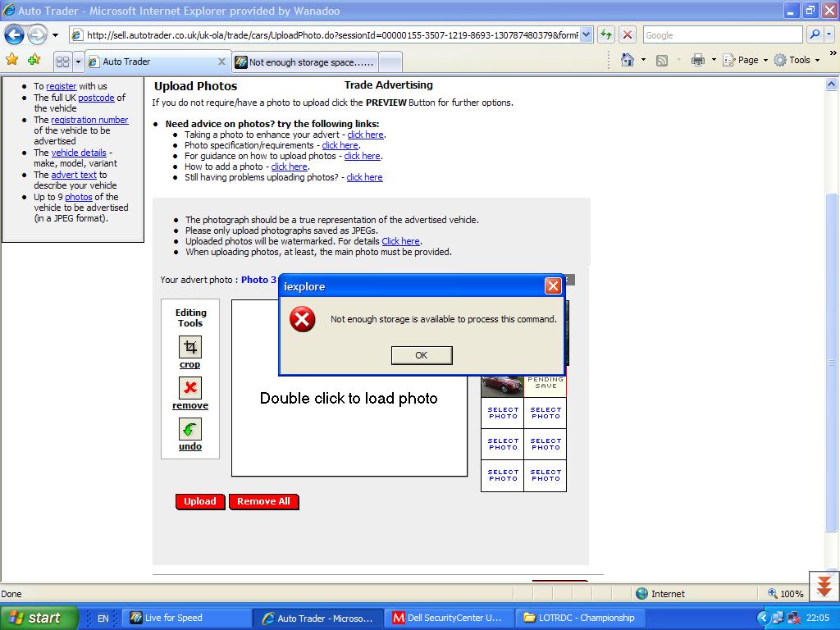Click the Print toolbar icon
The width and height of the screenshot is (840, 630).
[x=697, y=60]
